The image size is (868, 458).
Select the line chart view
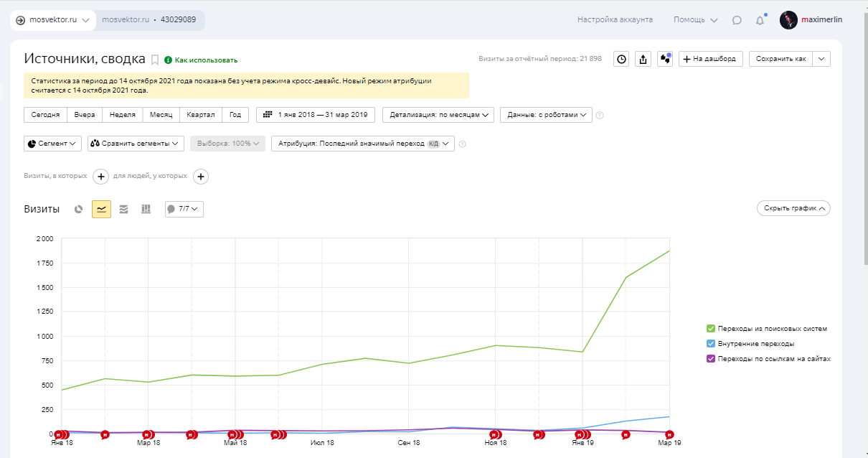tap(101, 209)
